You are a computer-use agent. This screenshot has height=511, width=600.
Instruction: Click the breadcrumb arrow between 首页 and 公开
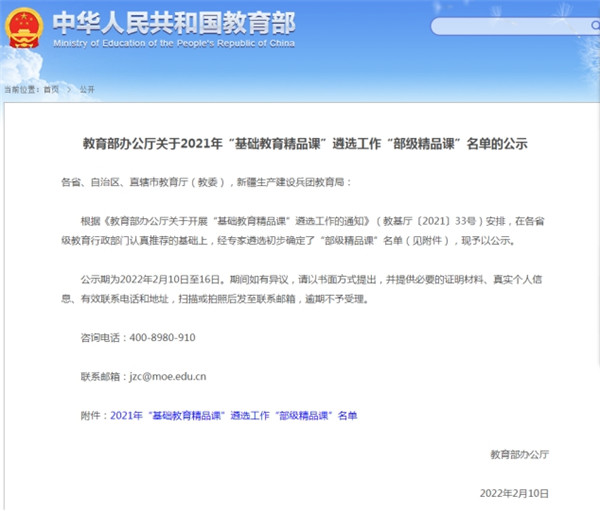(x=69, y=90)
